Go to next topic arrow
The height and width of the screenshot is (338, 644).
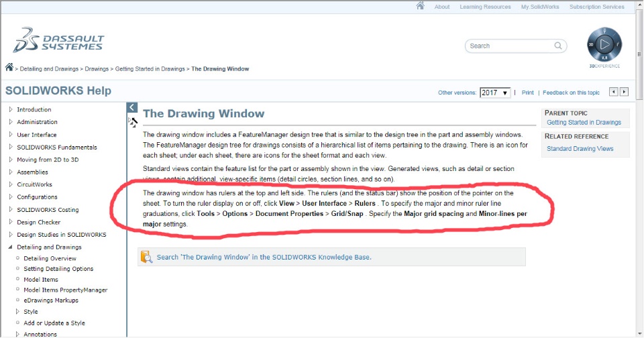coord(624,92)
